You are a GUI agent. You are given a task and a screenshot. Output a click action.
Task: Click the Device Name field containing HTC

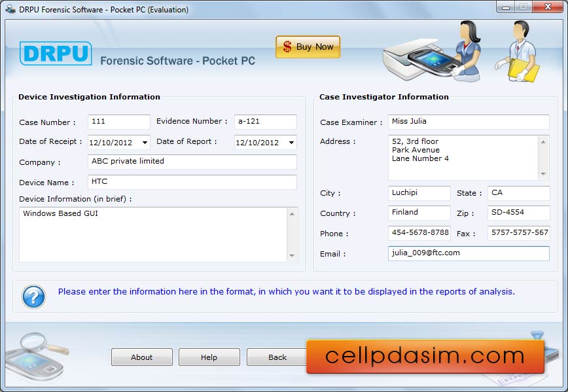coord(192,182)
